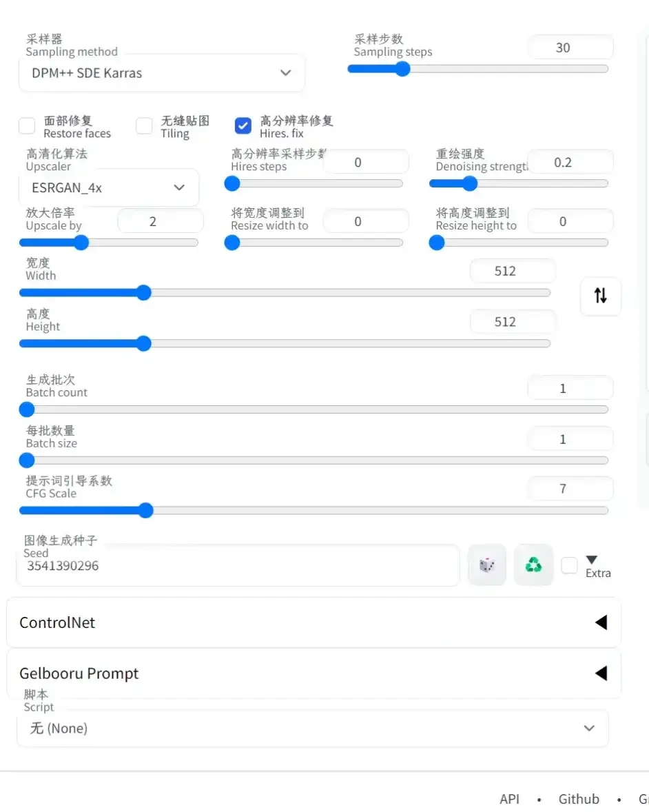Open the Github link in footer
649x812 pixels.
tap(579, 799)
